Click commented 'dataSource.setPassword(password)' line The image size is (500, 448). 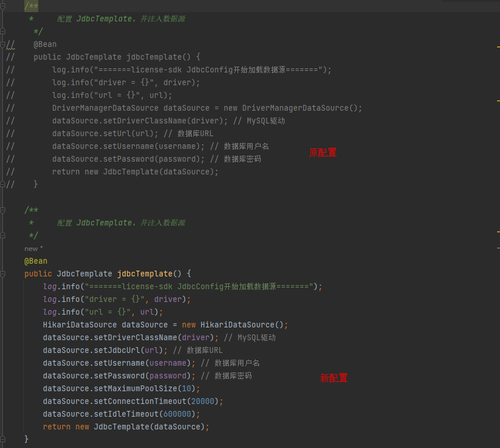[x=128, y=159]
